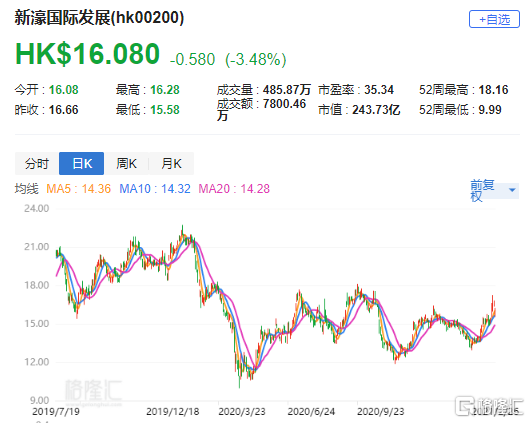The width and height of the screenshot is (530, 423).
Task: Add the stock via the +自选 button
Action: (494, 19)
